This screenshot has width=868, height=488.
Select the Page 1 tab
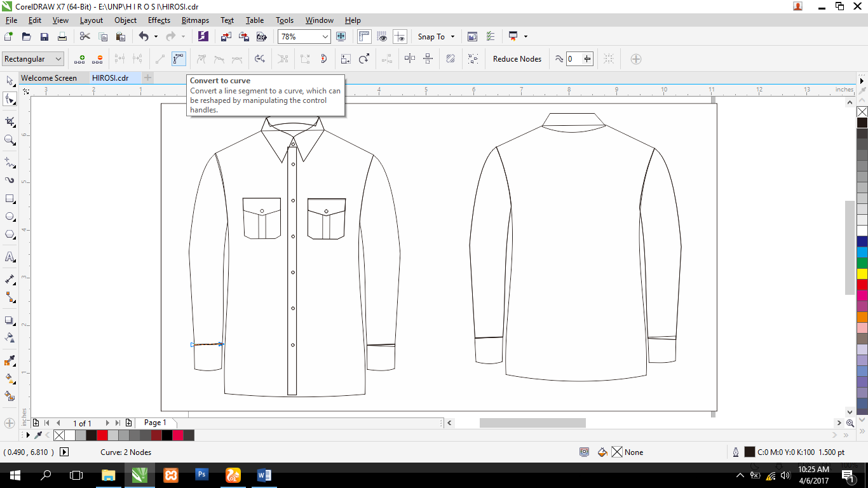coord(156,423)
